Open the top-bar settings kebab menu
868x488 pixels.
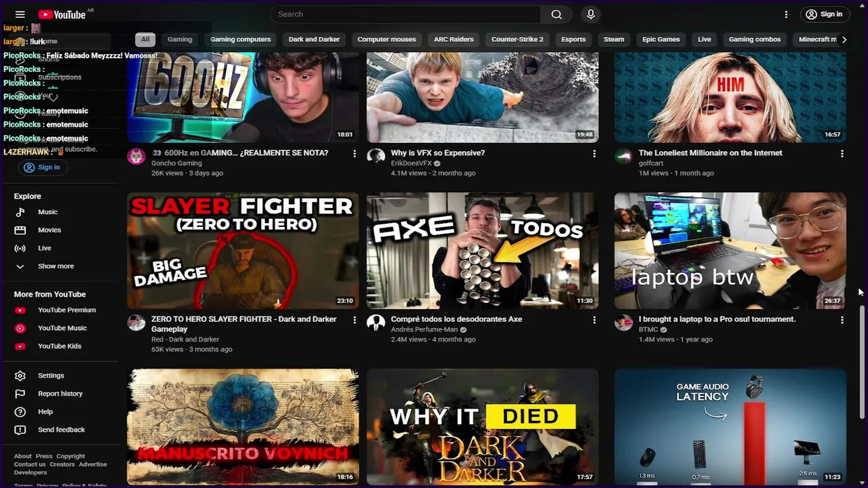coord(786,14)
